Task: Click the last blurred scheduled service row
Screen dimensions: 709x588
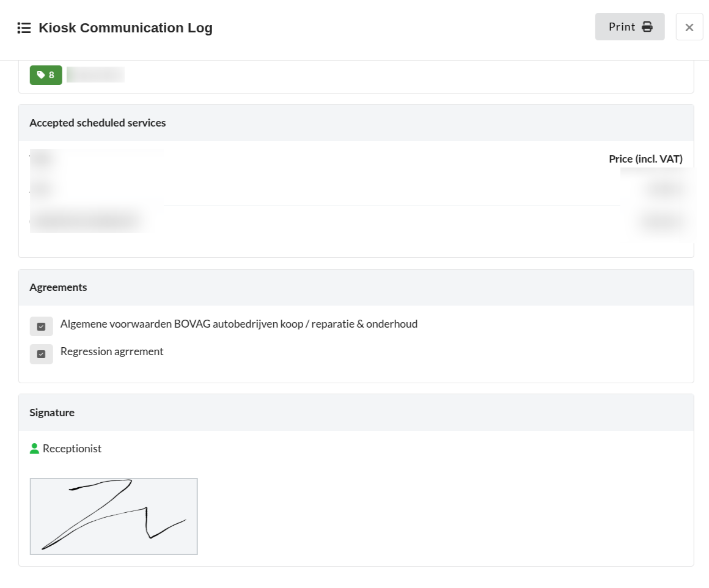Action: 86,220
